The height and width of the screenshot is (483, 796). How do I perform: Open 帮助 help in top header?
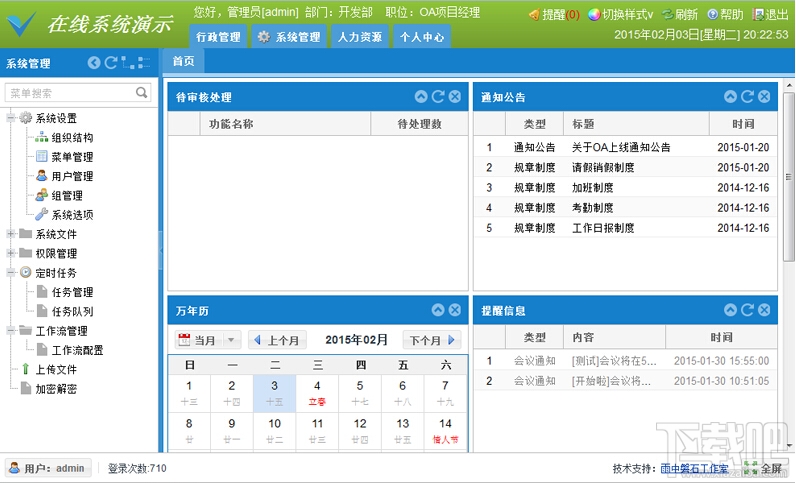pyautogui.click(x=725, y=14)
